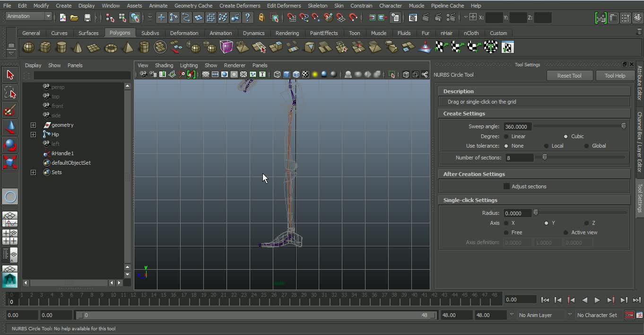Screen dimensions: 644x335
Task: Create a polygon pyramid from the shelf
Action: [128, 47]
